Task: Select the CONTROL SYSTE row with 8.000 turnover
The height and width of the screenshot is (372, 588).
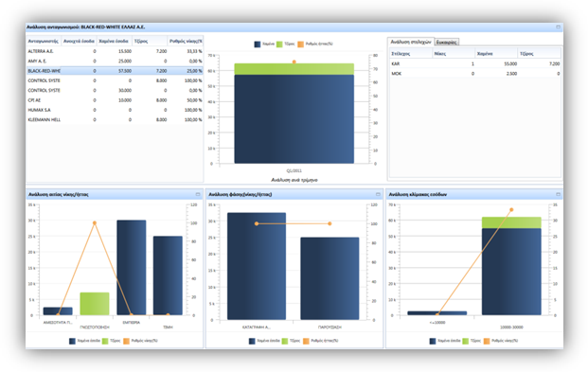Action: [115, 80]
